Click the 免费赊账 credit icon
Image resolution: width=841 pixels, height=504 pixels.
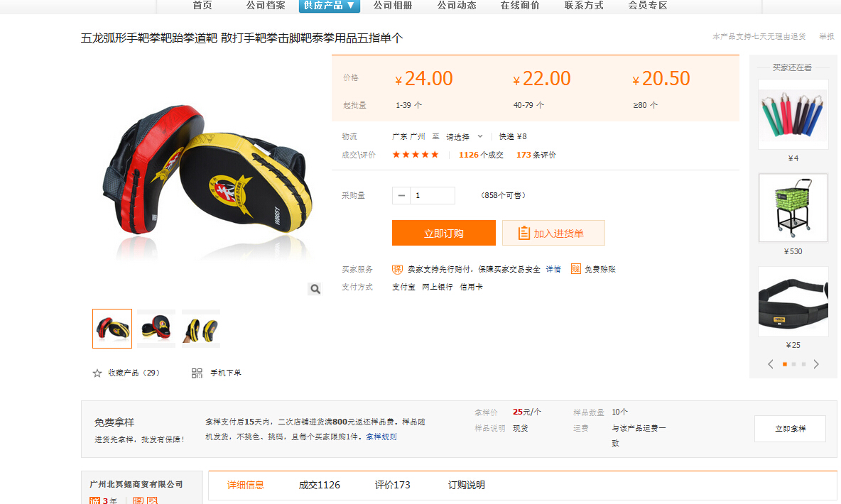[x=575, y=269]
